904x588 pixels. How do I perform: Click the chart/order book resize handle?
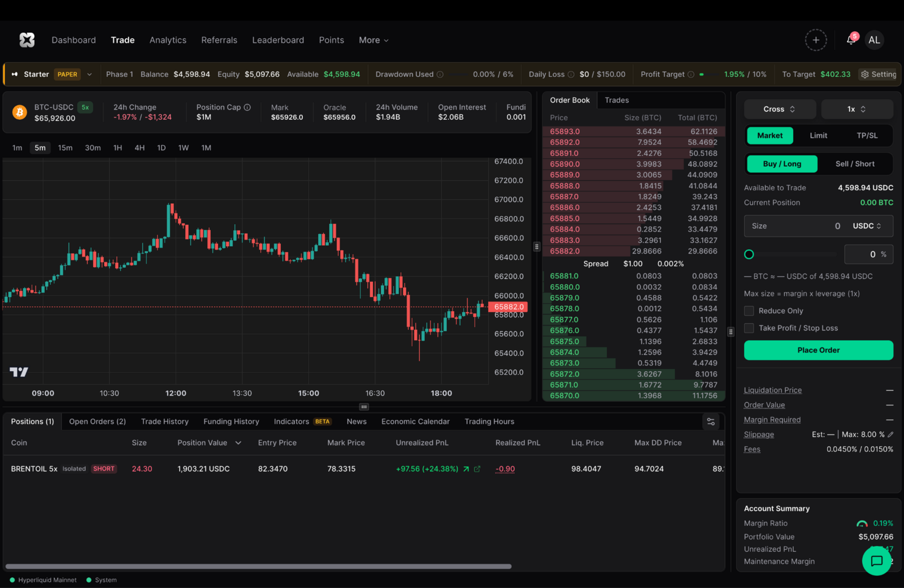pyautogui.click(x=537, y=246)
